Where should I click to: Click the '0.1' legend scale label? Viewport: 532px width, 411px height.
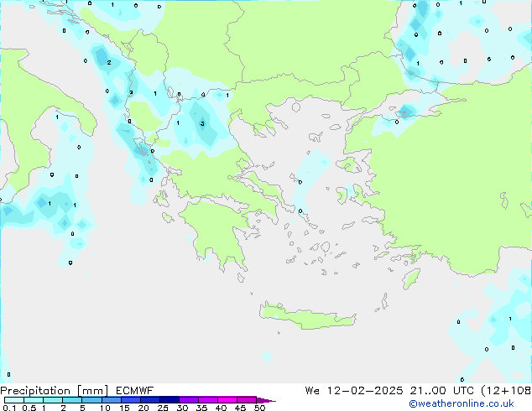(9, 408)
